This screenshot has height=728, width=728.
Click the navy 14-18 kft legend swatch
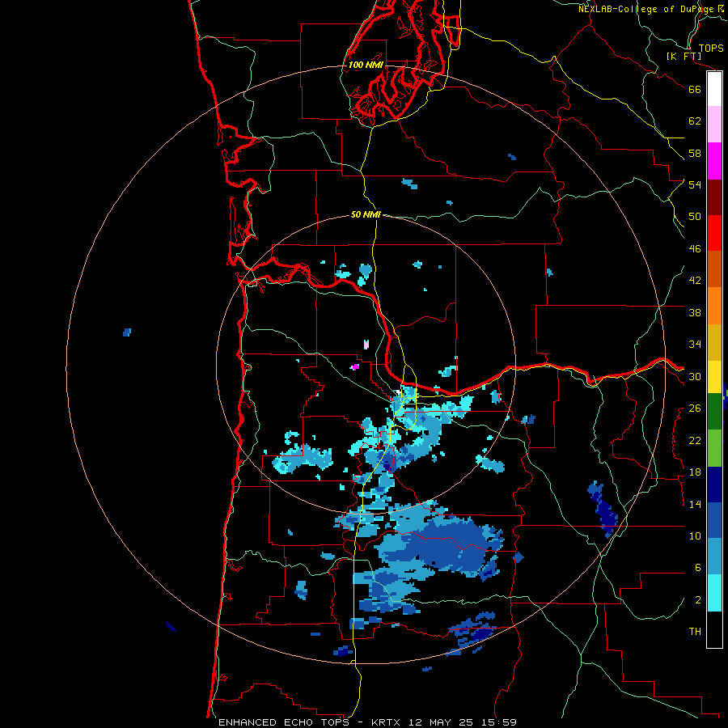pyautogui.click(x=714, y=485)
